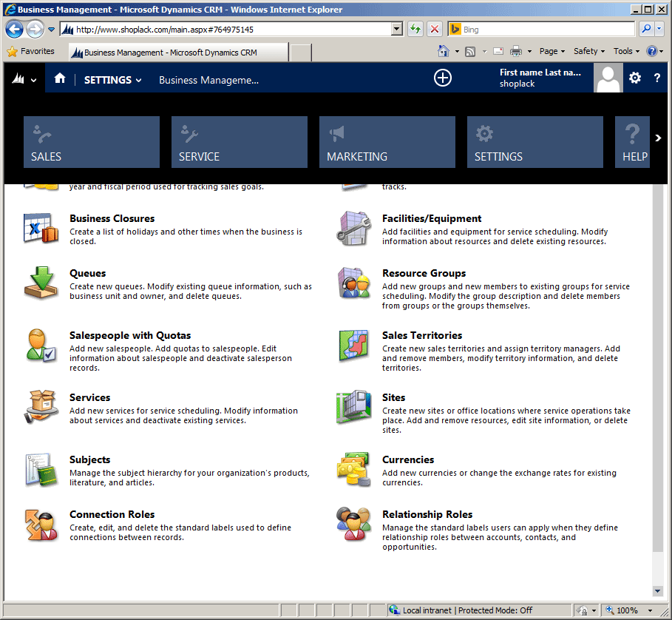The image size is (672, 620).
Task: Click the Bing search input field
Action: 547,29
